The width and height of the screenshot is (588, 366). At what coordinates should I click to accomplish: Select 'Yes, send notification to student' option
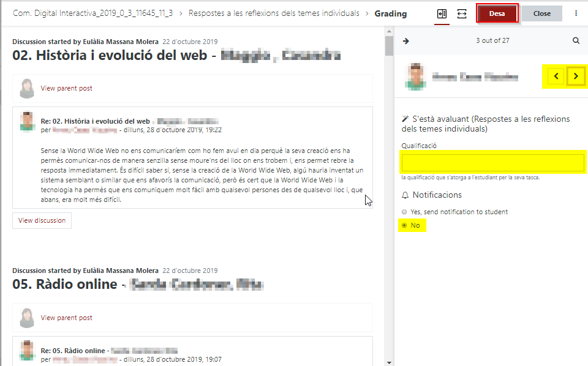[x=404, y=212]
